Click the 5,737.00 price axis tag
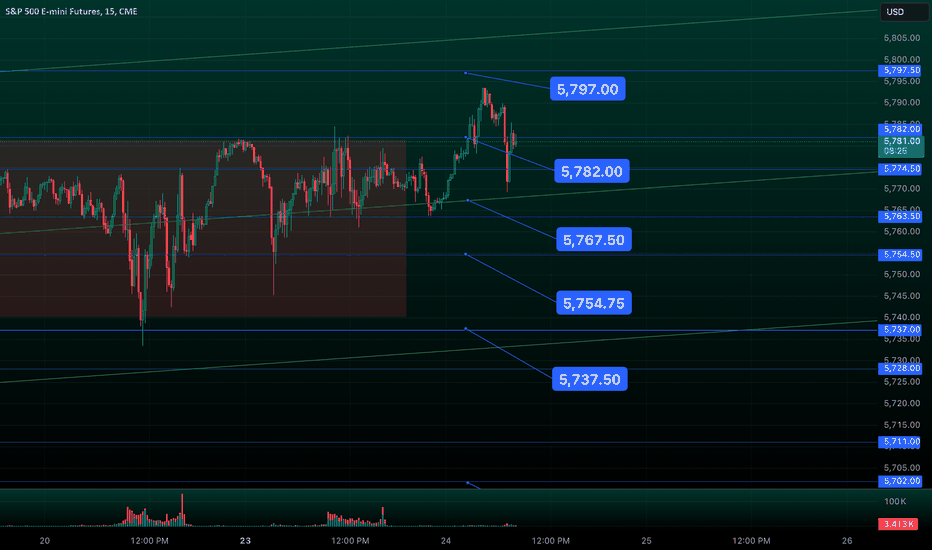Screen dimensions: 932x550 [900, 329]
